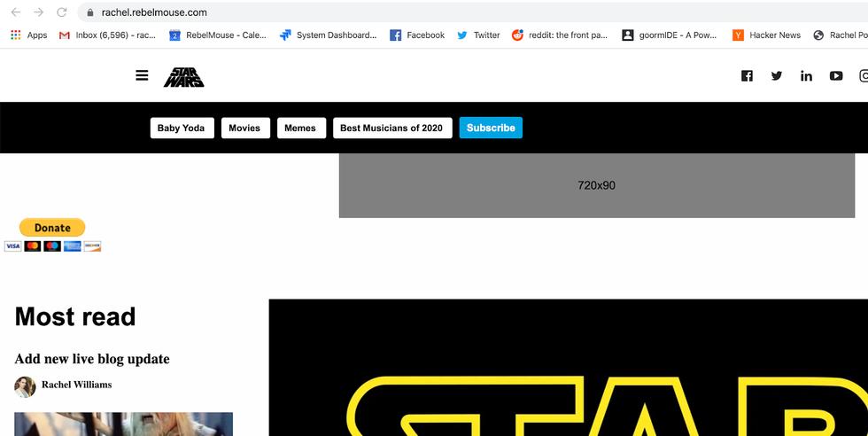Click the 720x90 ad banner placeholder
868x436 pixels.
[596, 185]
